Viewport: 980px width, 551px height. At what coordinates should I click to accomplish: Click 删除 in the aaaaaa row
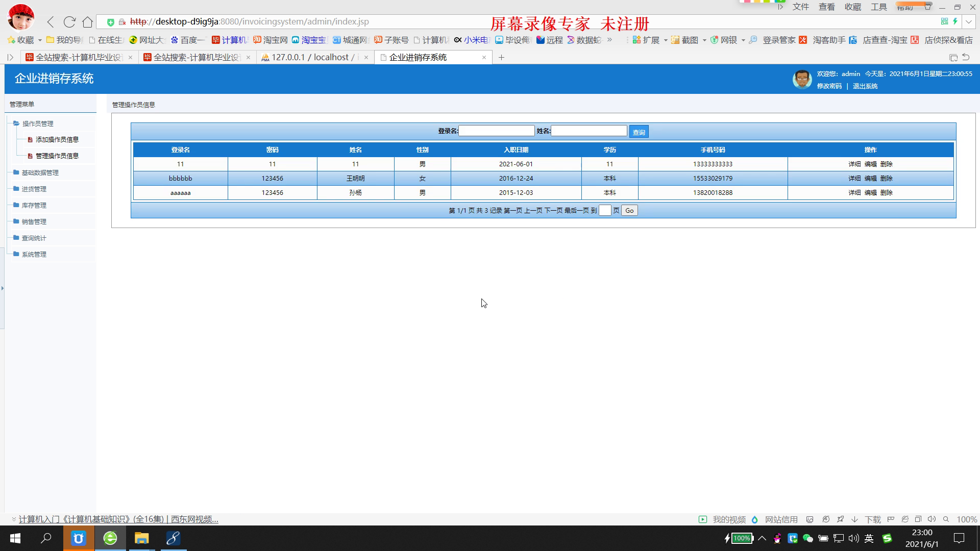(x=887, y=193)
